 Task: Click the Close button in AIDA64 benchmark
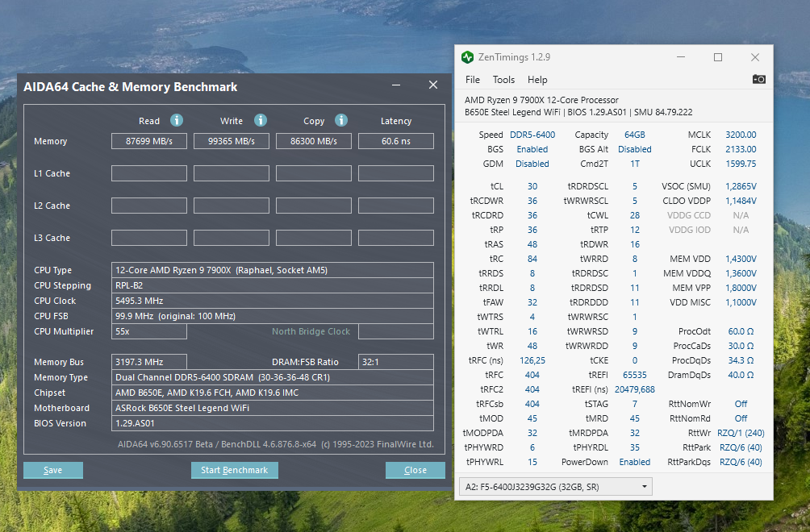coord(415,470)
